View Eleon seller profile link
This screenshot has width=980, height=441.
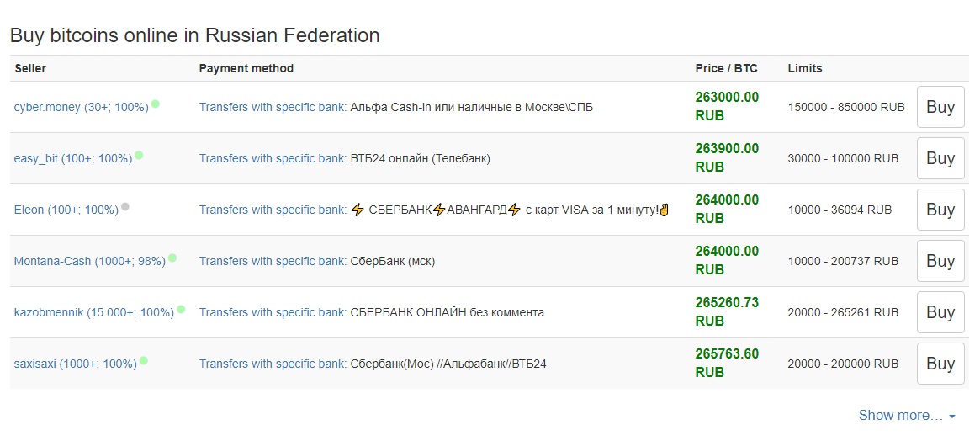pos(66,210)
